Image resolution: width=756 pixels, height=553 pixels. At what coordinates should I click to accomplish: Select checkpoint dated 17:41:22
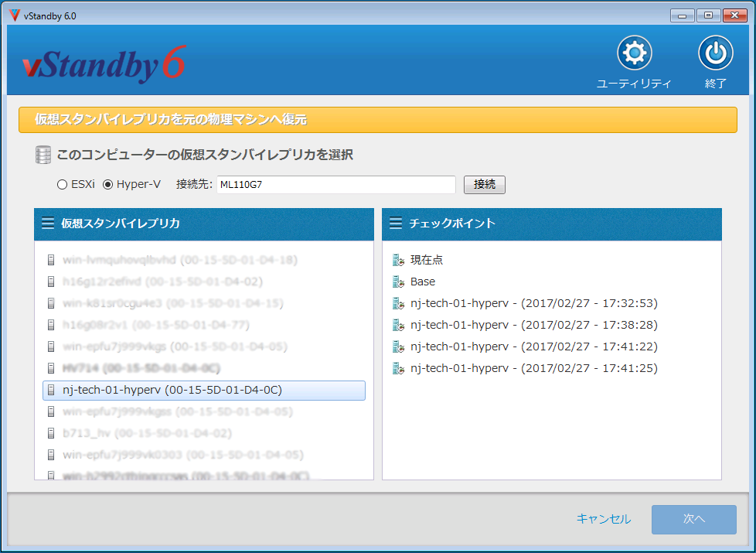533,346
